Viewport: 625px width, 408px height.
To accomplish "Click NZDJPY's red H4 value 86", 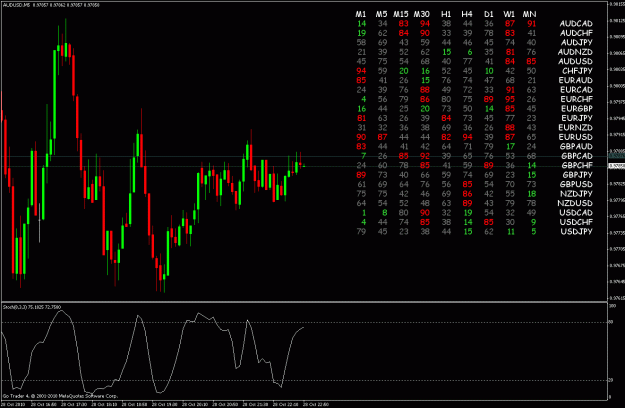I will coord(468,194).
